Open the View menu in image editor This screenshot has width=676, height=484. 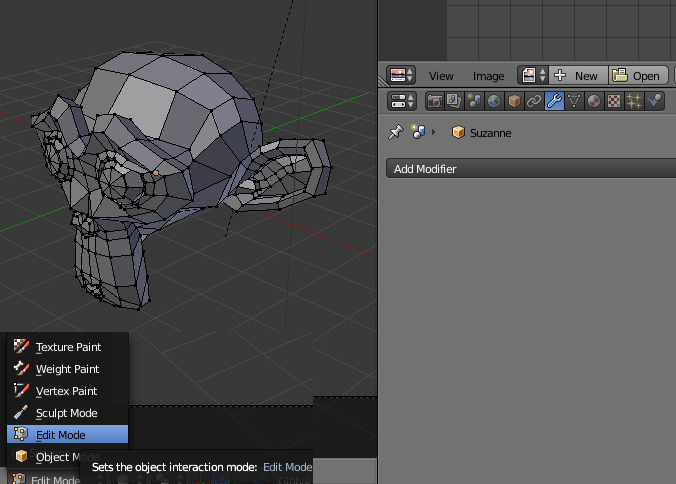click(x=441, y=76)
